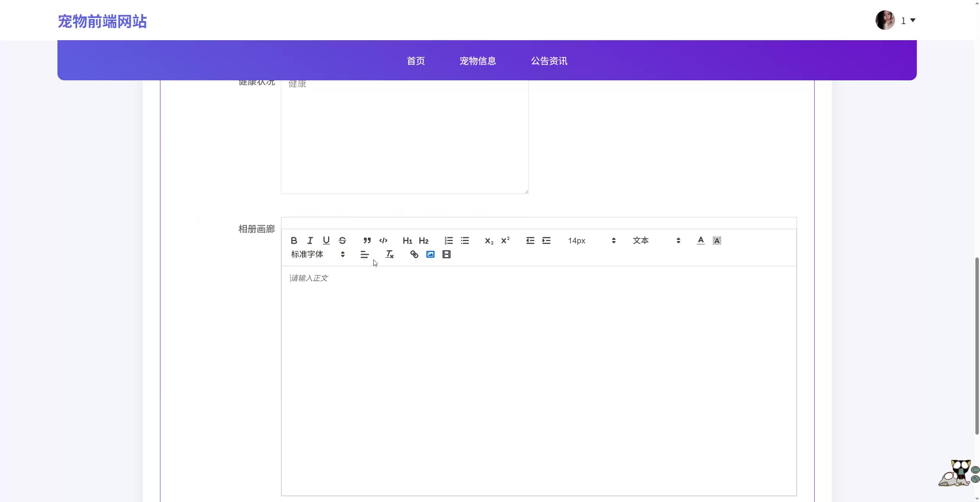Insert an ordered numbered list
The width and height of the screenshot is (980, 502).
[449, 241]
